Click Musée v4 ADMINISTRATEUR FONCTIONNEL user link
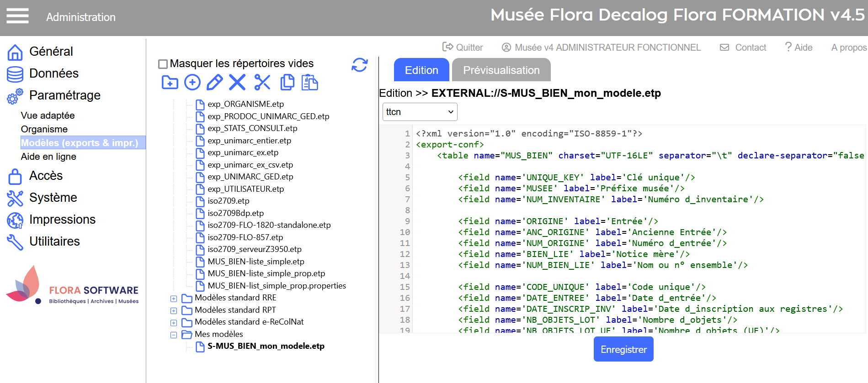This screenshot has width=868, height=383. pyautogui.click(x=607, y=47)
